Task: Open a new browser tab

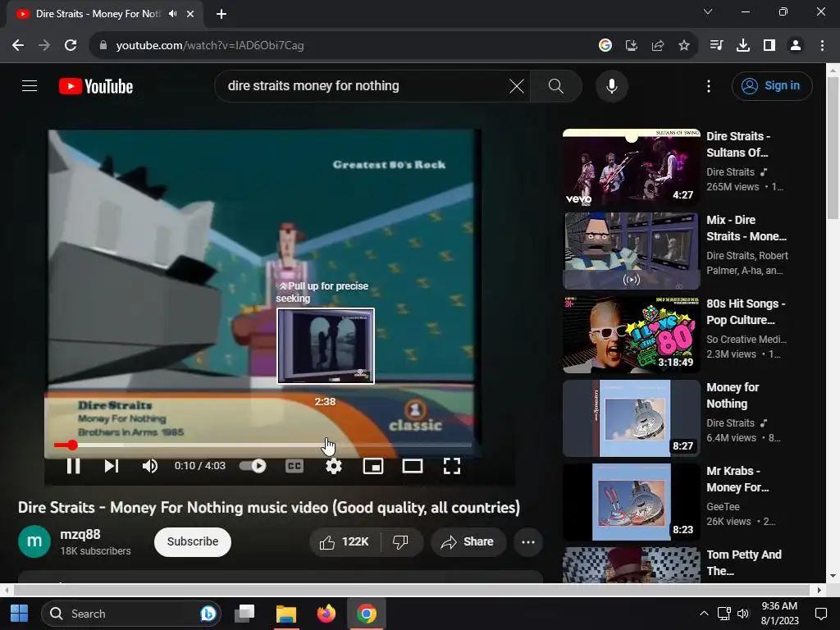Action: coord(221,14)
